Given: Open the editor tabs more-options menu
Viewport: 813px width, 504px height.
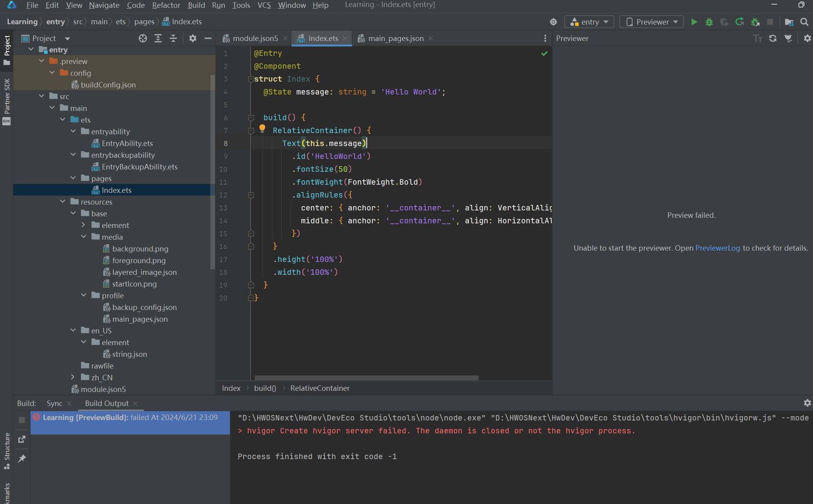Looking at the screenshot, I should point(545,38).
